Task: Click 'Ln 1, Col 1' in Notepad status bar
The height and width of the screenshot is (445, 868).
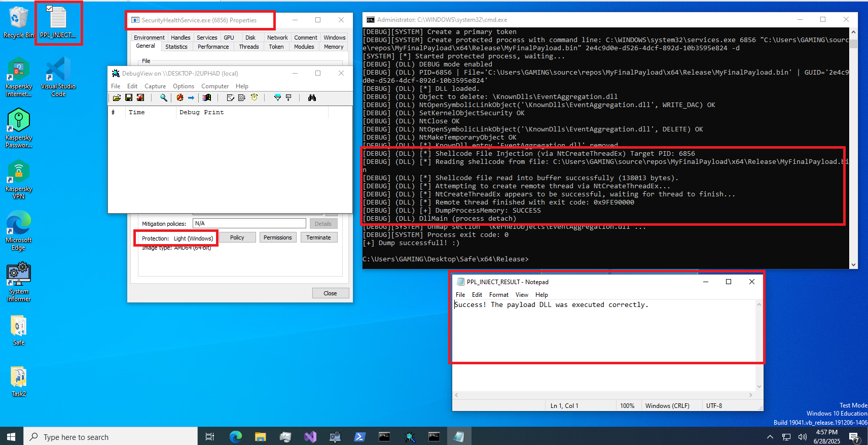Action: coord(564,406)
